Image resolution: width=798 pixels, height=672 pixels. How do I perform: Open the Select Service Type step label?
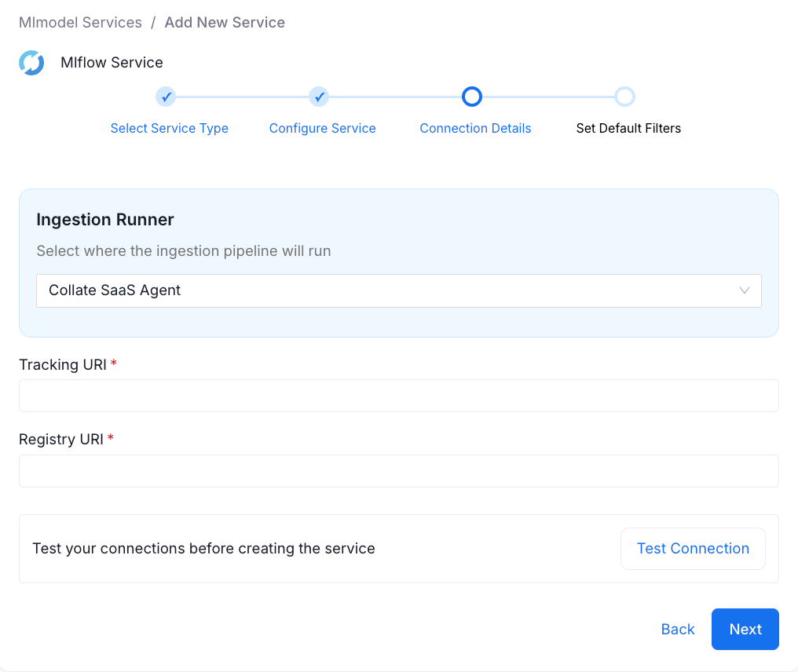[x=170, y=128]
